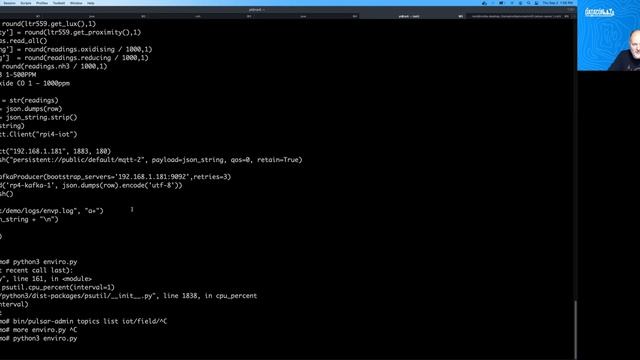Click the 'more enviro.py ^C' command line
This screenshot has width=640, height=360.
point(39,330)
